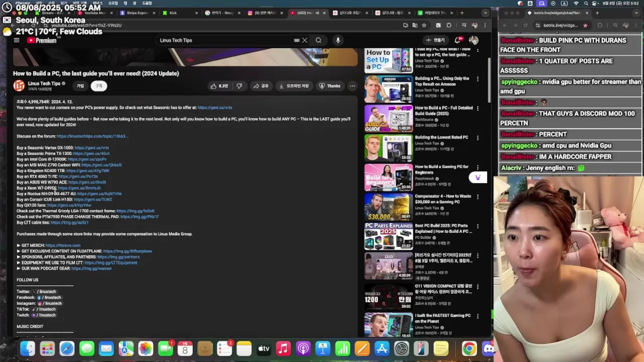Screen dimensions: 644x362
Task: Share the video via 공유 button
Action: point(261,86)
